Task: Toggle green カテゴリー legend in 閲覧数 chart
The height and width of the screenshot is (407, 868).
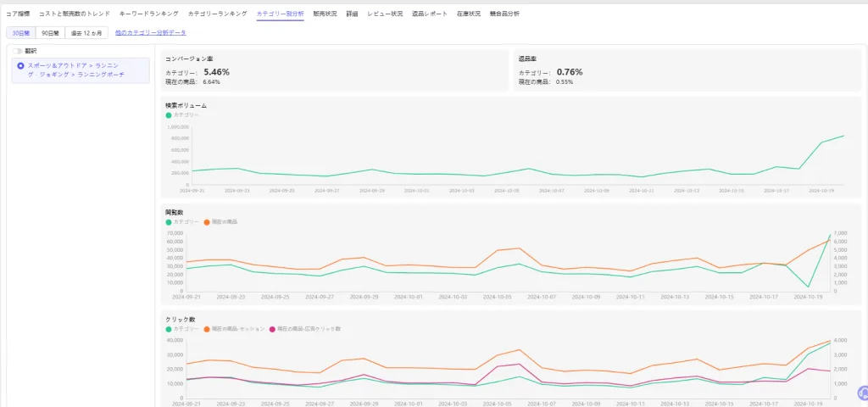Action: tap(182, 221)
